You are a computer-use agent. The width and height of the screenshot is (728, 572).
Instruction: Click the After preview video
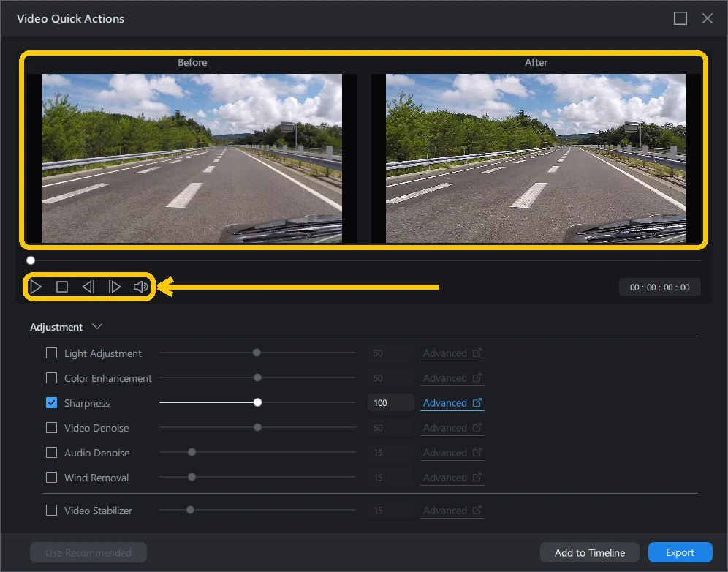[x=536, y=158]
